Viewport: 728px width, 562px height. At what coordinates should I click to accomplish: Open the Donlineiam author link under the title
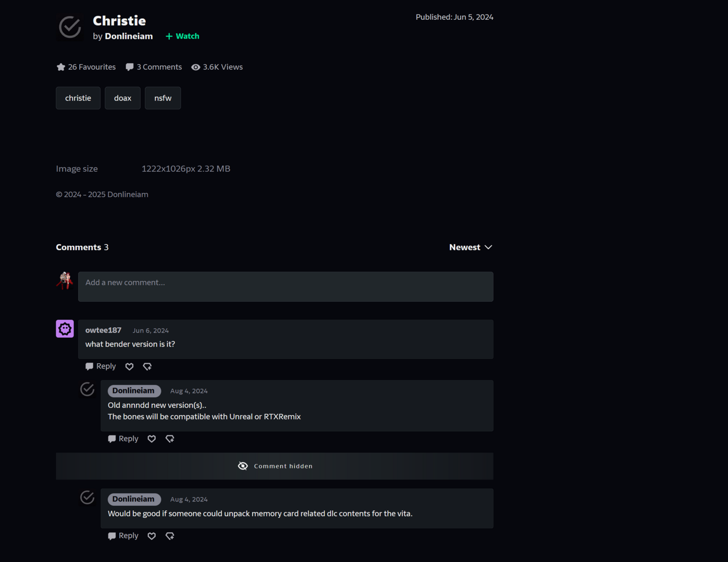click(129, 36)
